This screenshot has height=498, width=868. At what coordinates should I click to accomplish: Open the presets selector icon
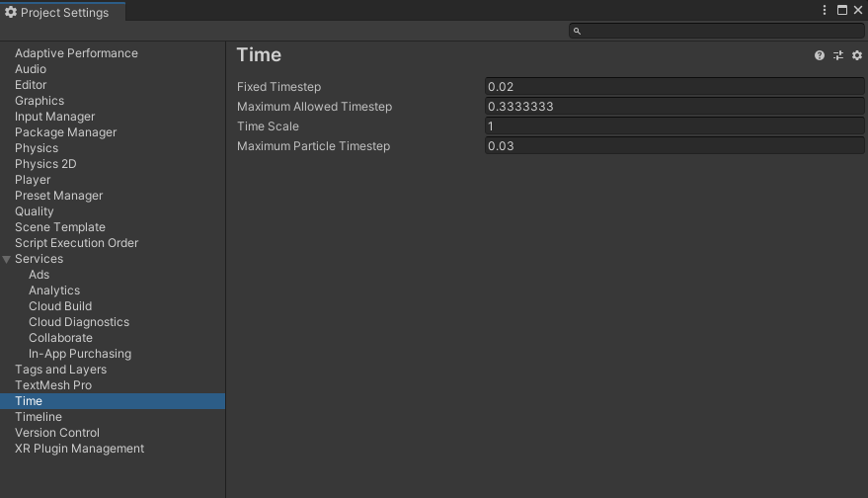pyautogui.click(x=838, y=55)
